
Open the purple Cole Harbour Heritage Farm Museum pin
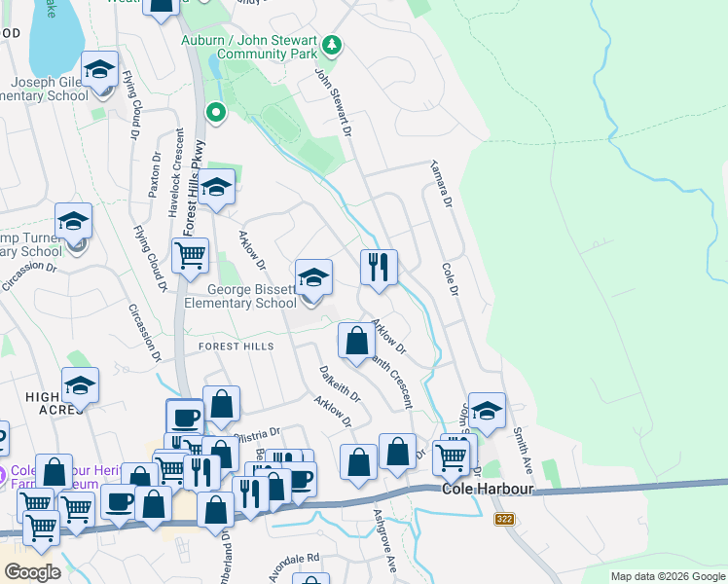click(1, 477)
